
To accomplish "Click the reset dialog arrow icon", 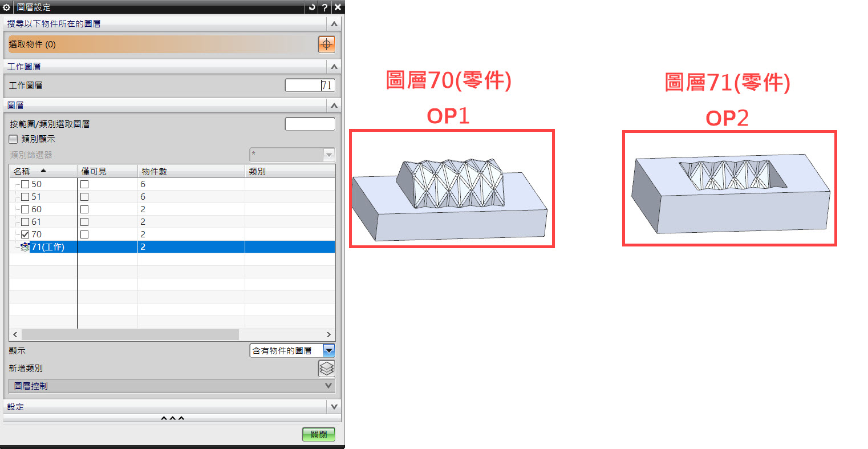I will [311, 7].
